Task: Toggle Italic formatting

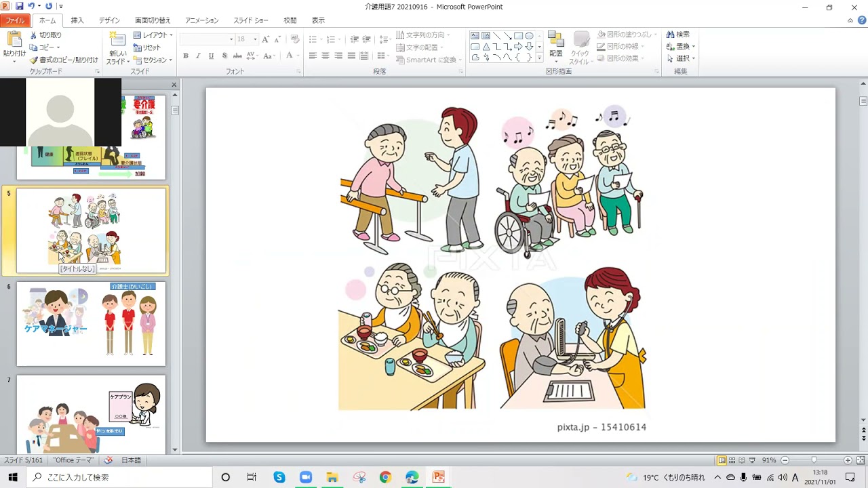Action: [198, 56]
